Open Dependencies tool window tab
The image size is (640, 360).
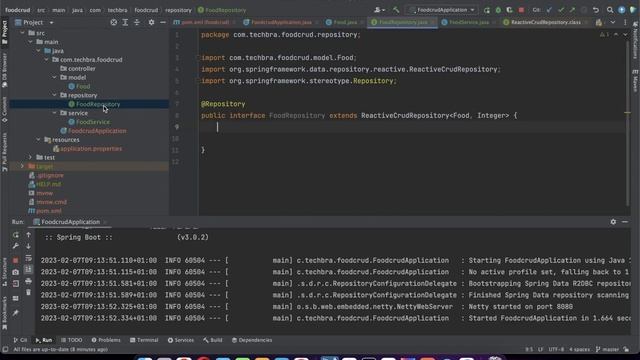point(252,340)
